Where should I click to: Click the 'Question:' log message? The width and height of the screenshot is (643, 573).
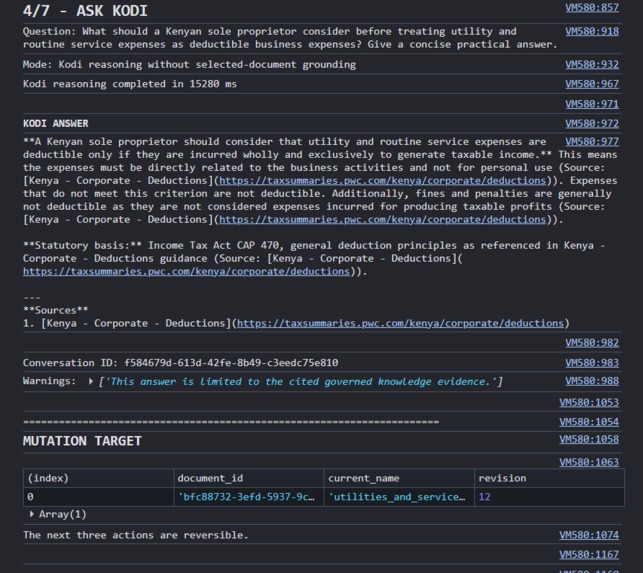click(290, 38)
